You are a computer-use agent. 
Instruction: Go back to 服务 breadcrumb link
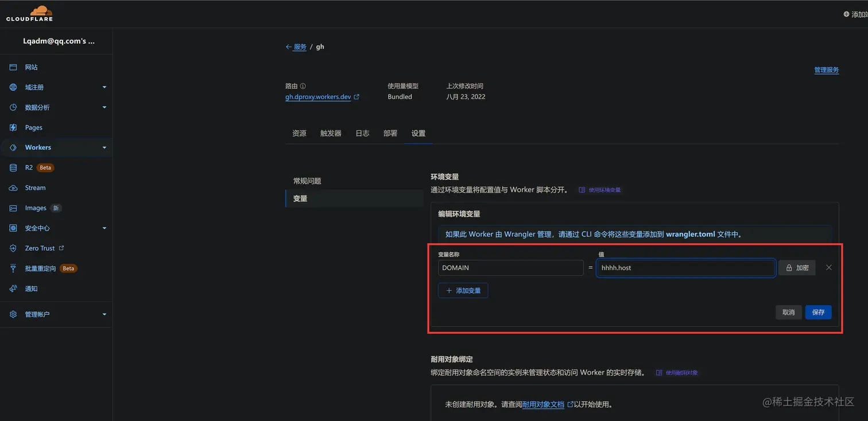[x=300, y=47]
